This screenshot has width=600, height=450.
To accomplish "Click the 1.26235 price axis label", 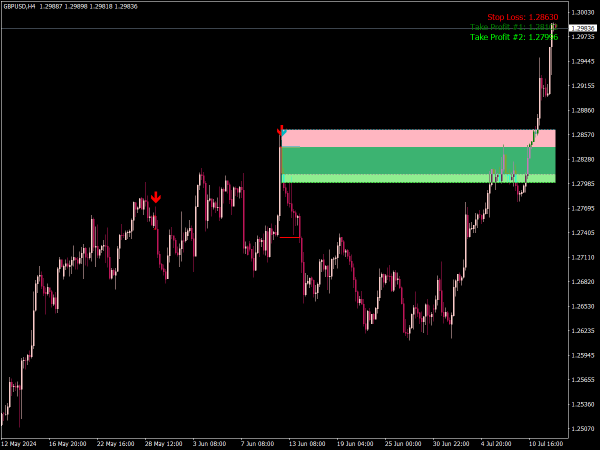I will [x=583, y=331].
